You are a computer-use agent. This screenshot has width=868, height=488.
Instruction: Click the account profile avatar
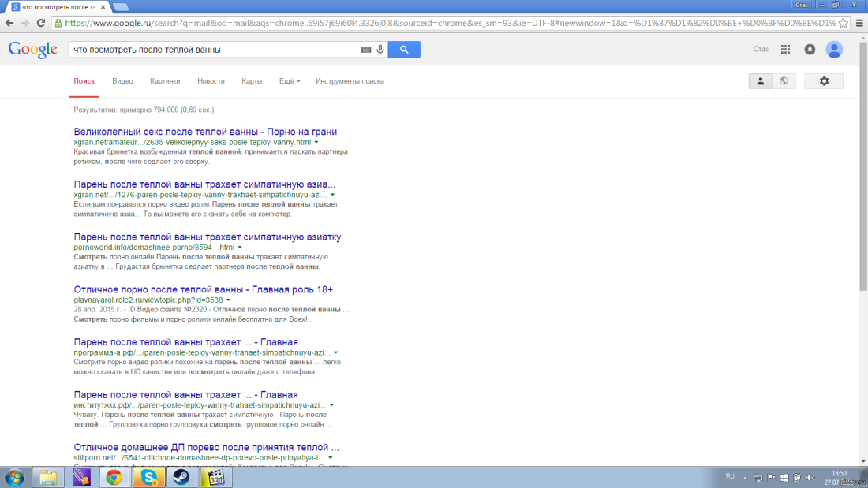pyautogui.click(x=834, y=50)
